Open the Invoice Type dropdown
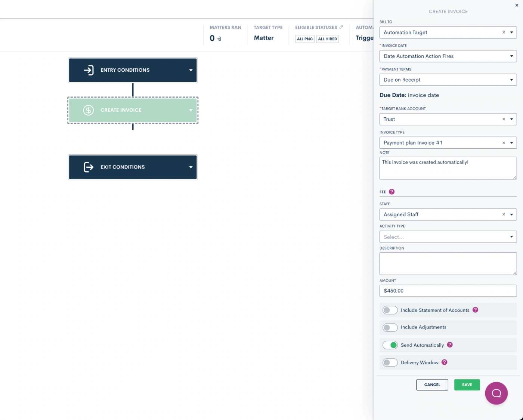The width and height of the screenshot is (523, 420). coord(511,143)
